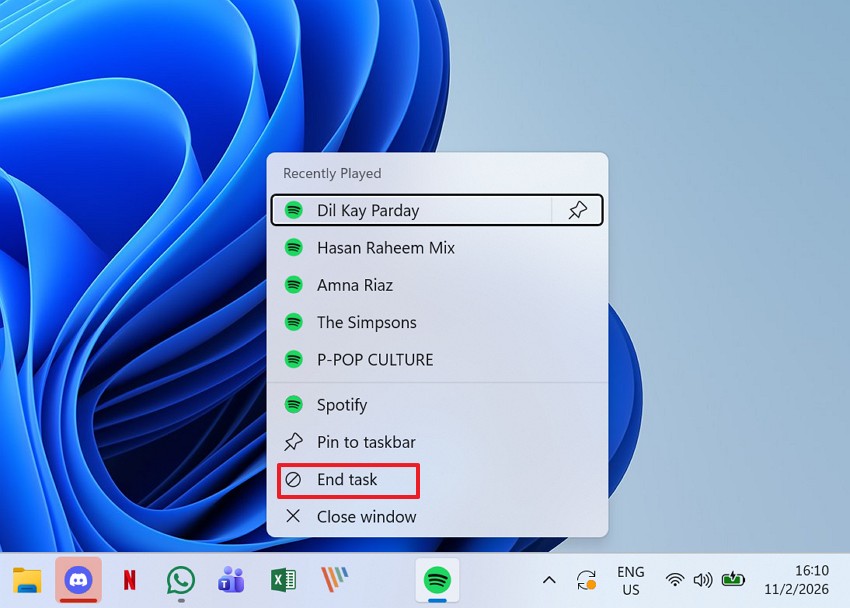Expand hidden icons with the taskbar chevron
The image size is (850, 608).
point(549,580)
